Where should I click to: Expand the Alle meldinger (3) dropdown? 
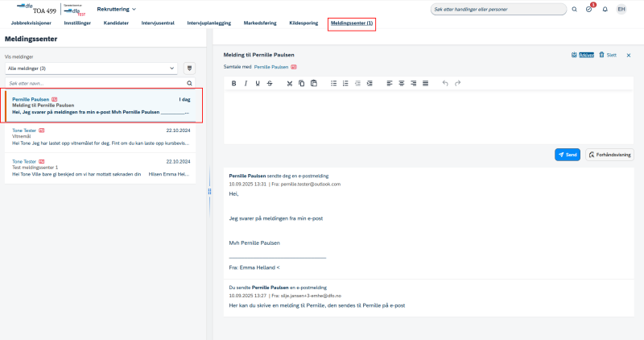coord(91,68)
